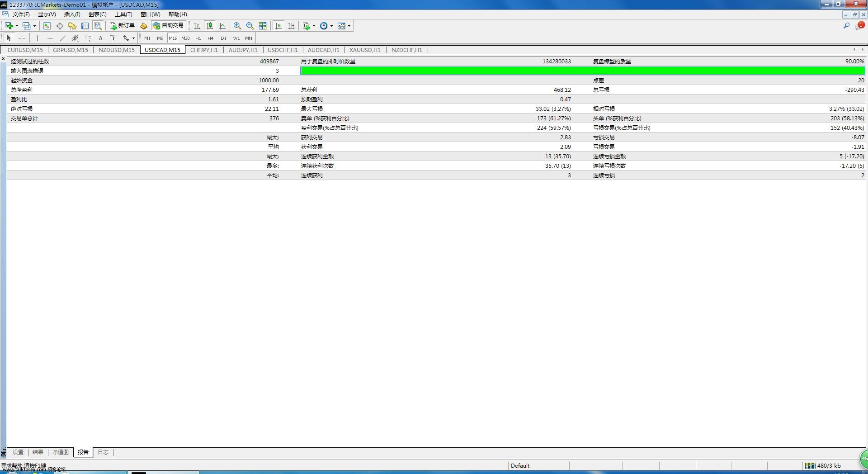Switch to the XAUUSD,H1 chart tab
This screenshot has width=868, height=474.
(365, 50)
